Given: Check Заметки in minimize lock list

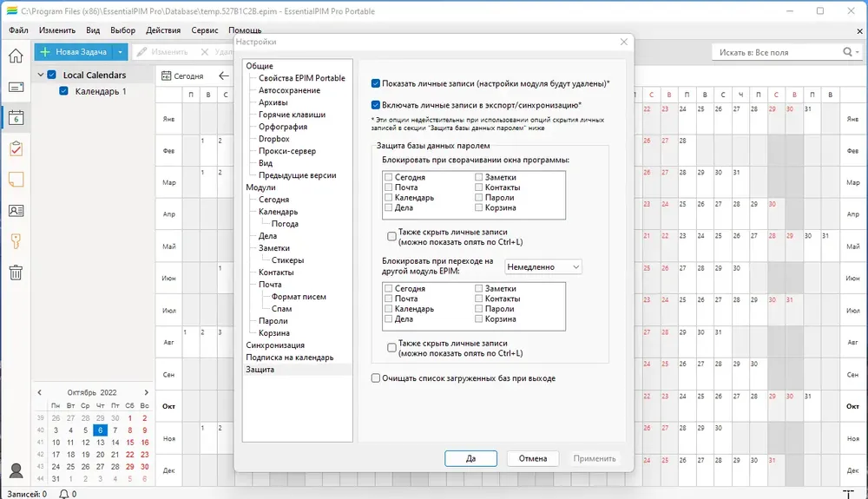Looking at the screenshot, I should [x=479, y=177].
